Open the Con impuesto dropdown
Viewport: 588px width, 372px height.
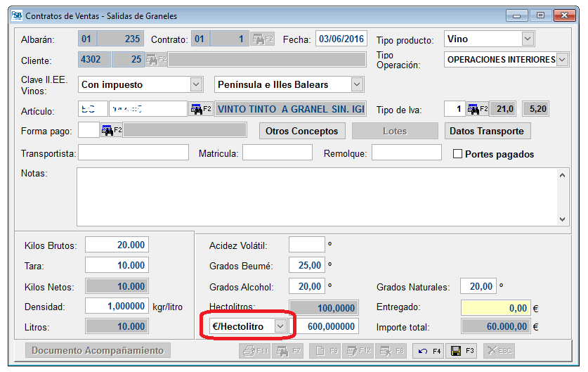tap(196, 84)
